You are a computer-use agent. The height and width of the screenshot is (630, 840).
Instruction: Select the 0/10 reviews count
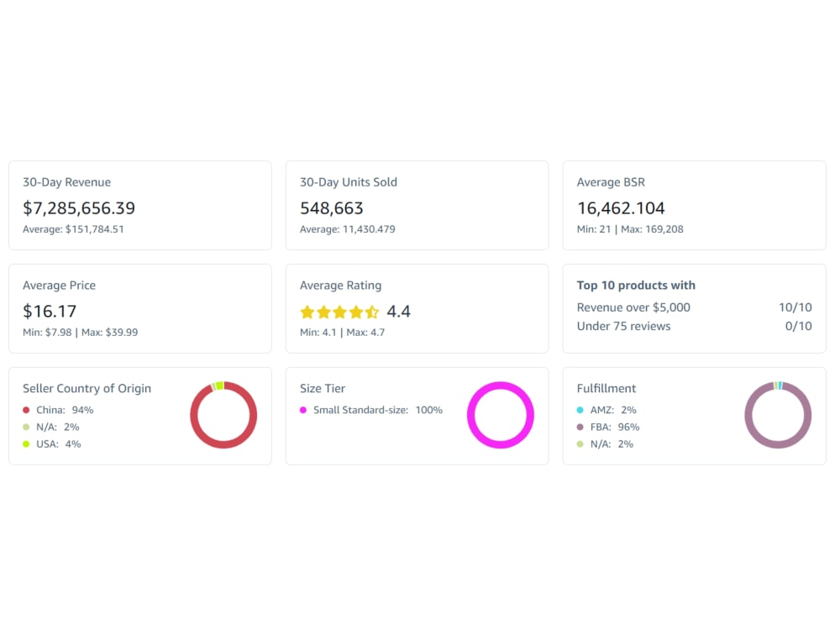[x=798, y=326]
